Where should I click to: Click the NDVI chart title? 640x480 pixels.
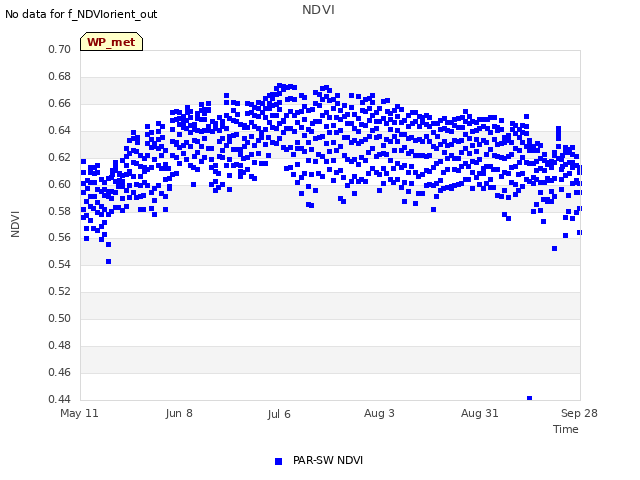point(318,10)
